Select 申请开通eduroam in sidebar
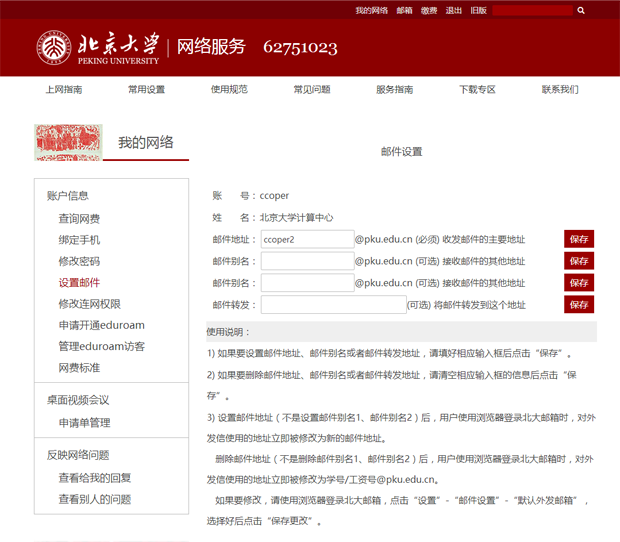 (102, 325)
